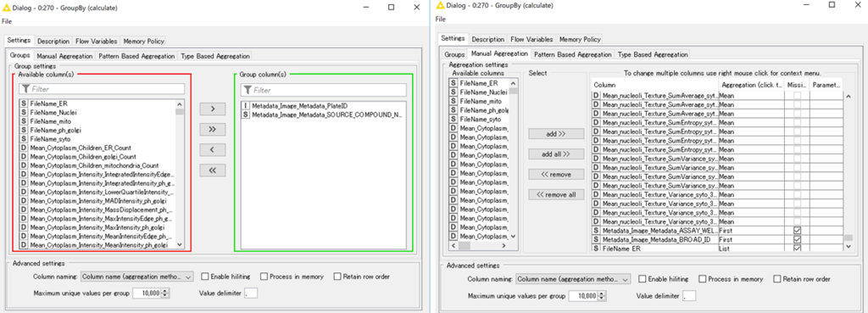The image size is (868, 313).
Task: Enable hiliting in the right dialog
Action: click(x=643, y=279)
